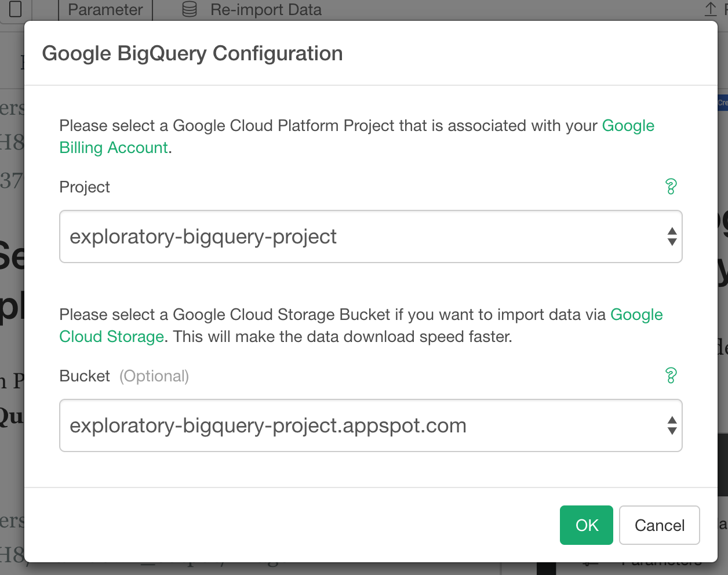Click the device icon in the top-left toolbar
The image size is (728, 575).
[16, 9]
